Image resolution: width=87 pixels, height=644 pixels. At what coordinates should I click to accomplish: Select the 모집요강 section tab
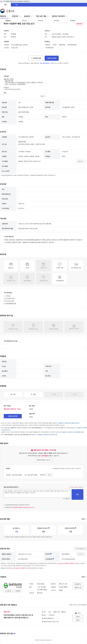[8, 21]
